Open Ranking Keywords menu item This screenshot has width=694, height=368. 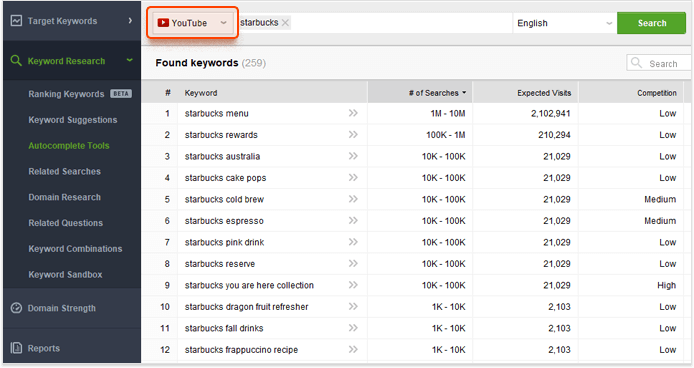[66, 94]
